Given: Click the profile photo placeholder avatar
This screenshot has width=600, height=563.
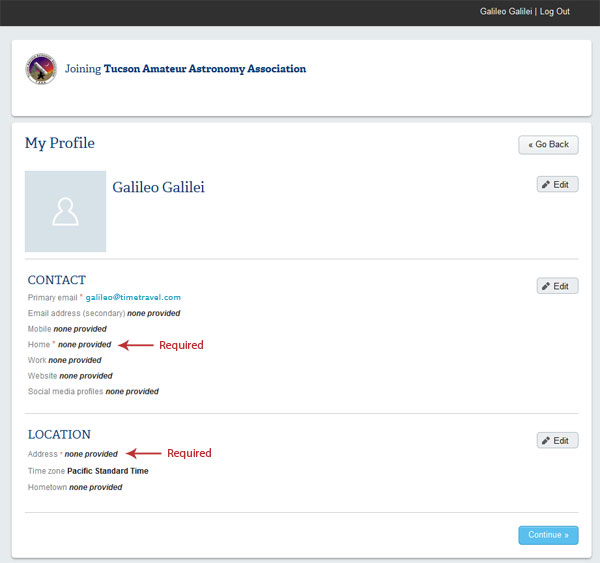Looking at the screenshot, I should (x=65, y=211).
